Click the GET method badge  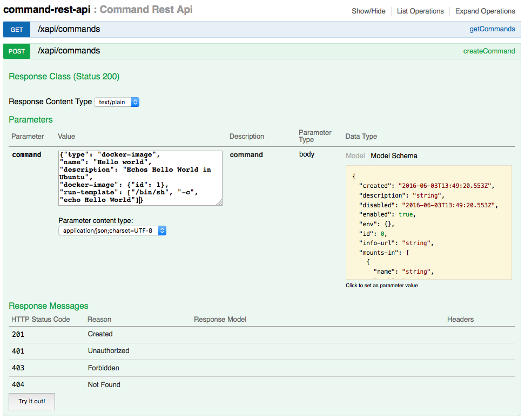point(17,30)
